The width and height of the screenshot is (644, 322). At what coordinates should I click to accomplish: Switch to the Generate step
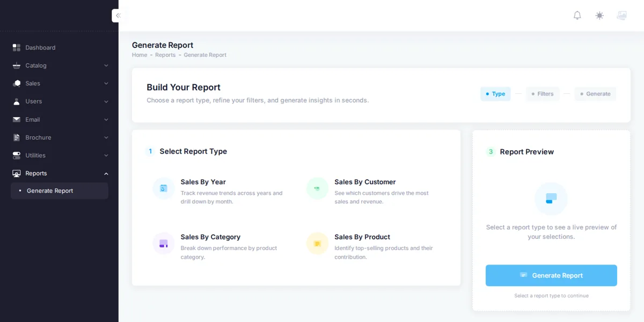coord(595,94)
